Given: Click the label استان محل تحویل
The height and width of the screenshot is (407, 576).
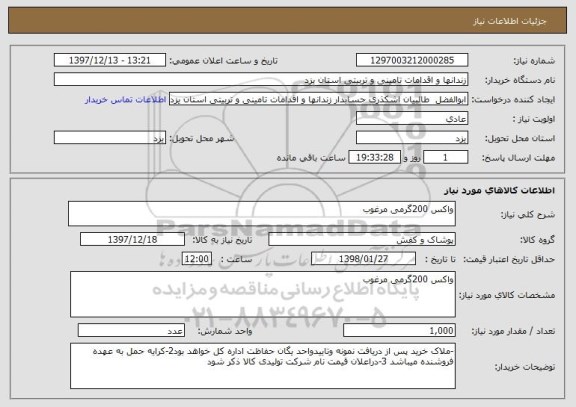Looking at the screenshot, I should [520, 139].
